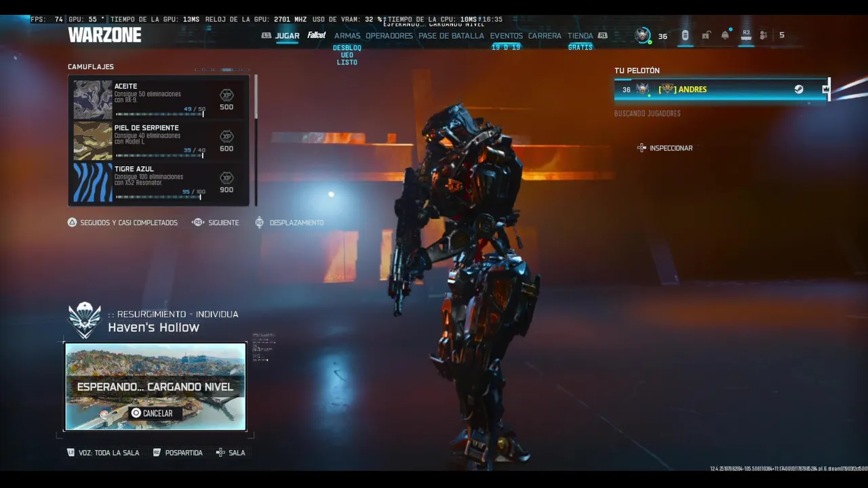Click the triangle icon for Seguidos y casi completados
Image resolution: width=868 pixels, height=488 pixels.
tap(72, 222)
